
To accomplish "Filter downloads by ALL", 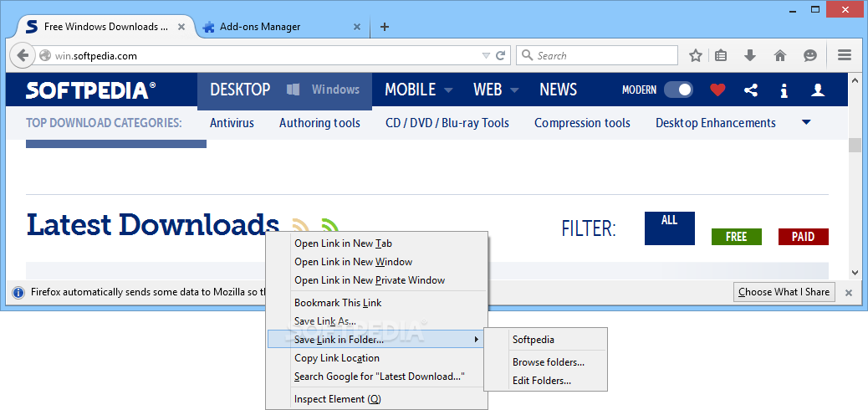I will pyautogui.click(x=669, y=228).
